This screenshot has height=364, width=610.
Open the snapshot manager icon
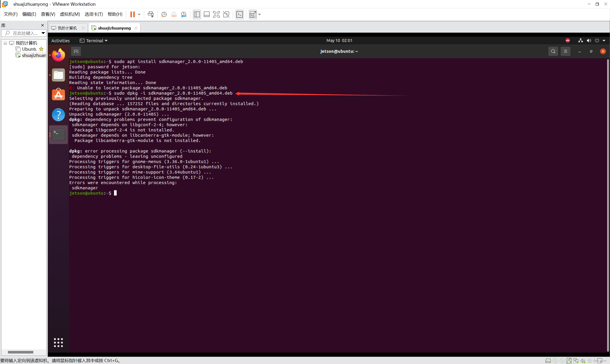(x=183, y=14)
